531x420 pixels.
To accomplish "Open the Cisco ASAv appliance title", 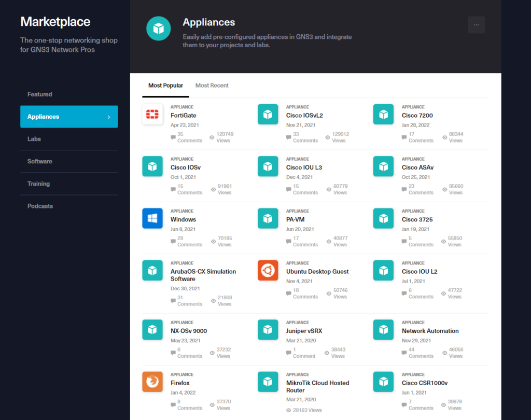I will click(417, 167).
